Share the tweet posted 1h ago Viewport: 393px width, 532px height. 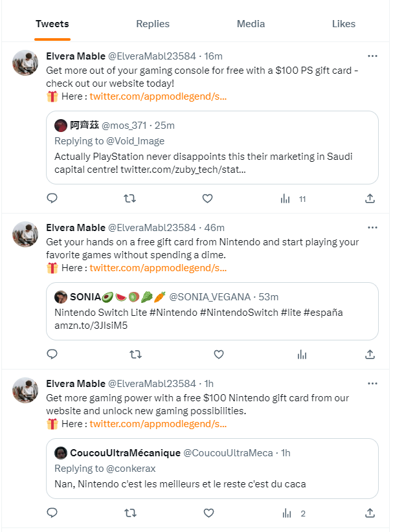[370, 513]
